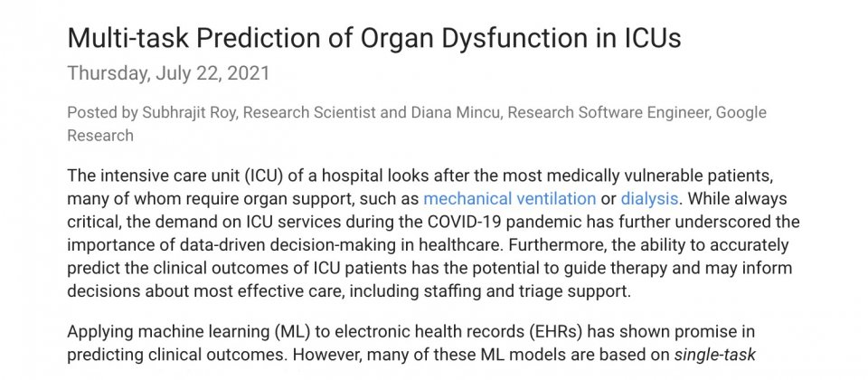Follow the "dialysis" hyperlink

pos(649,198)
